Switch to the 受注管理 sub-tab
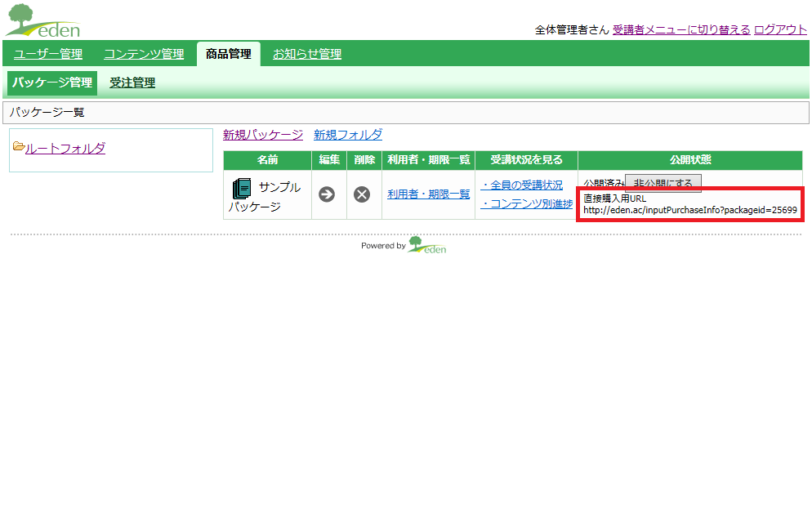The image size is (812, 513). coord(132,83)
